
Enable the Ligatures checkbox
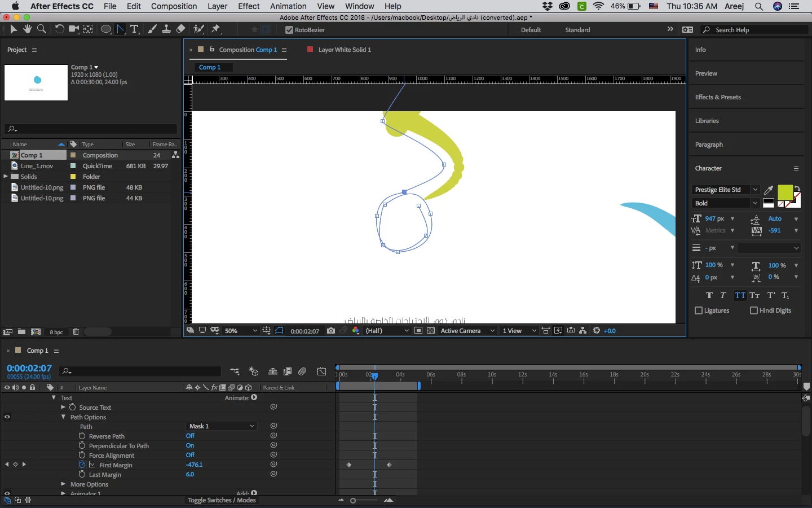[x=699, y=310]
